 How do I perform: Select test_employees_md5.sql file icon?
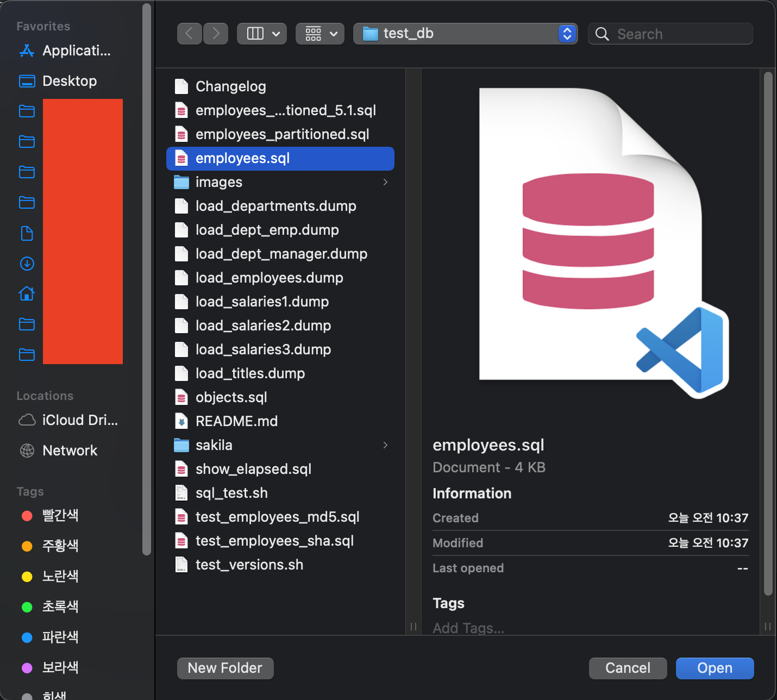181,517
